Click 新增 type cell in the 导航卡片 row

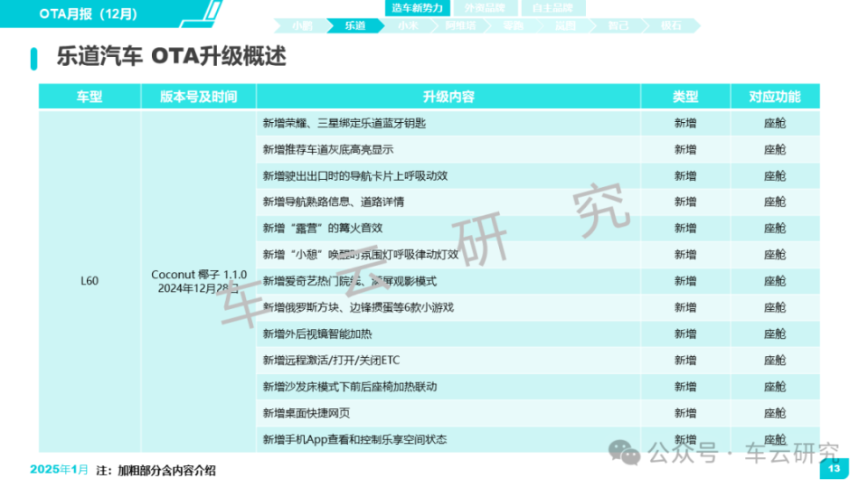coord(685,176)
